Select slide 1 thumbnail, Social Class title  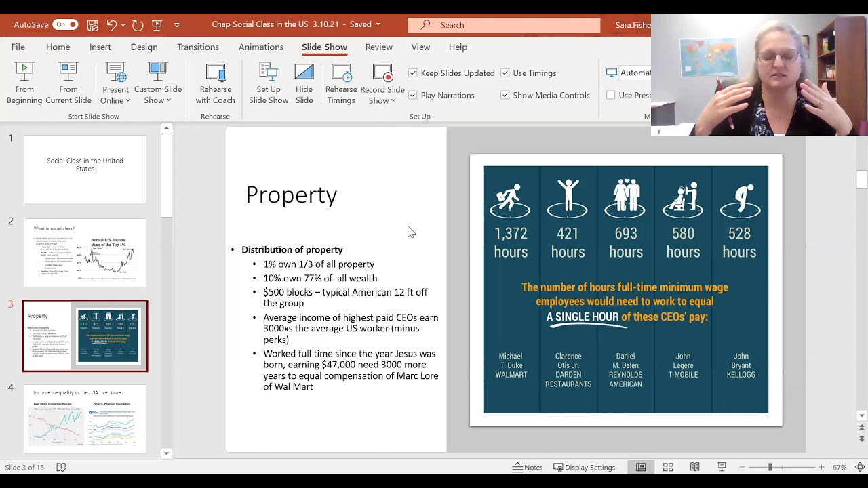pos(85,169)
